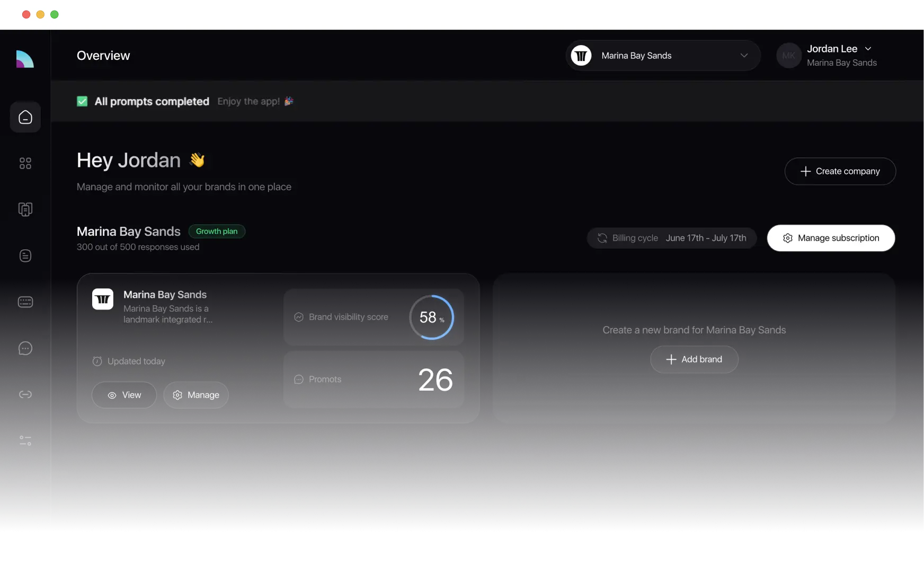
Task: Click the Billing cycle June 17th - July 17th
Action: (671, 238)
